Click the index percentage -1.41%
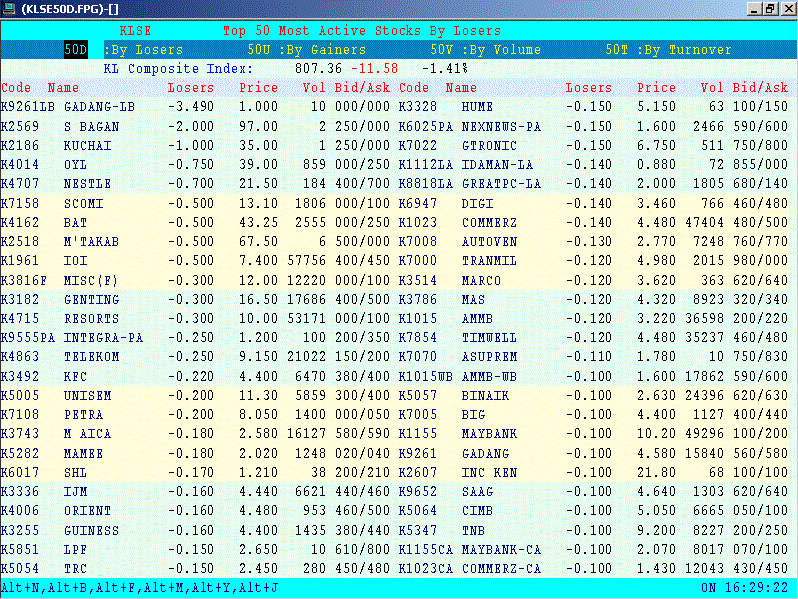The height and width of the screenshot is (599, 798). (445, 69)
